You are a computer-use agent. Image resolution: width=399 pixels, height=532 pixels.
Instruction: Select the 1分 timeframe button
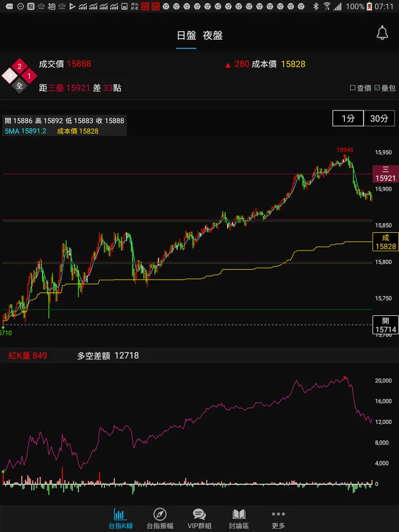[x=348, y=119]
